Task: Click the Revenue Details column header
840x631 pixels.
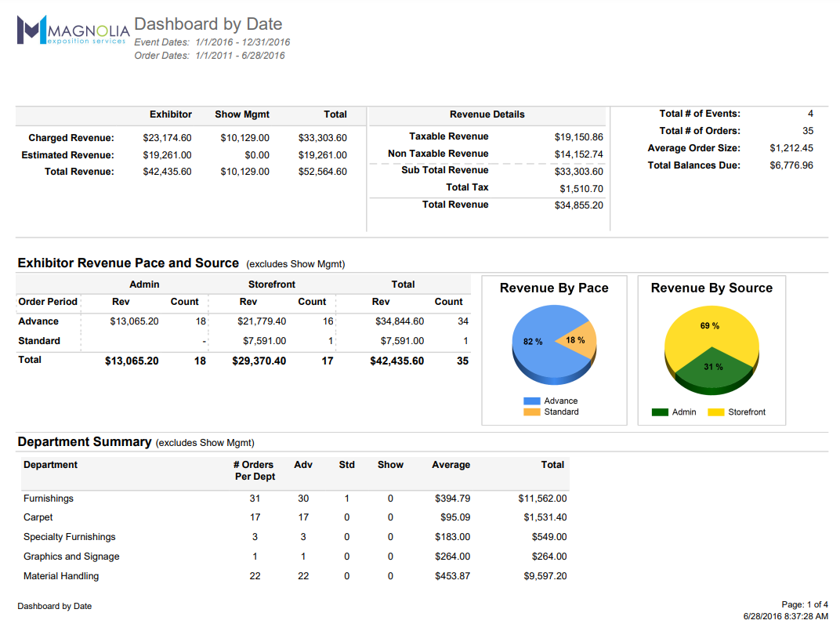Action: click(x=487, y=114)
